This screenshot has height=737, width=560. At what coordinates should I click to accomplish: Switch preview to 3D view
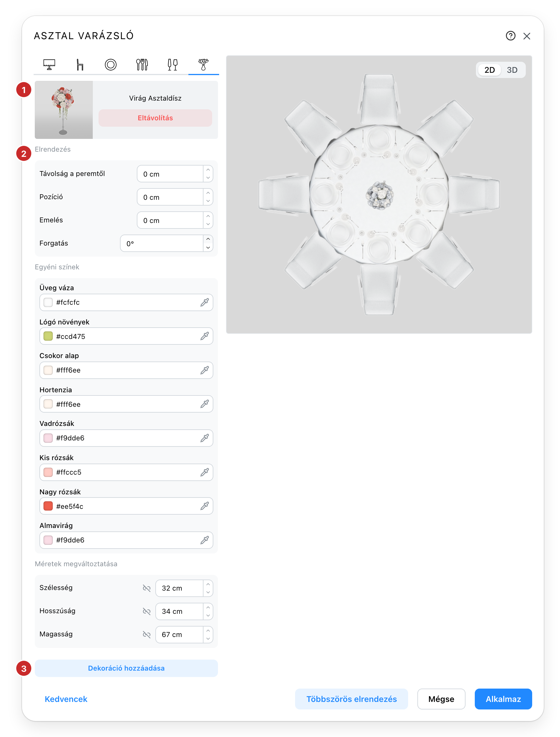(512, 70)
